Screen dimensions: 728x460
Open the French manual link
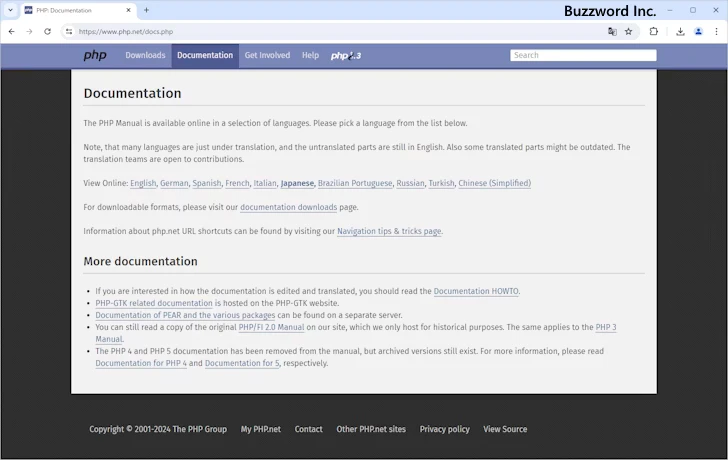tap(237, 183)
